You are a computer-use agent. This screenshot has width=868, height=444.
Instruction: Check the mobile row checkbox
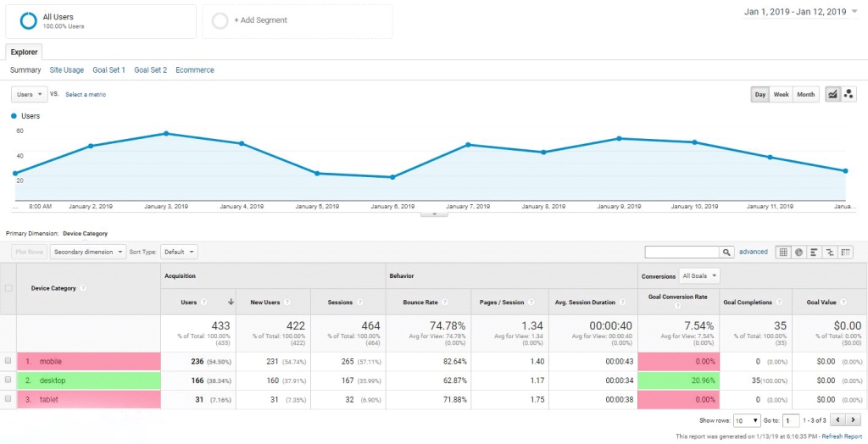coord(8,361)
